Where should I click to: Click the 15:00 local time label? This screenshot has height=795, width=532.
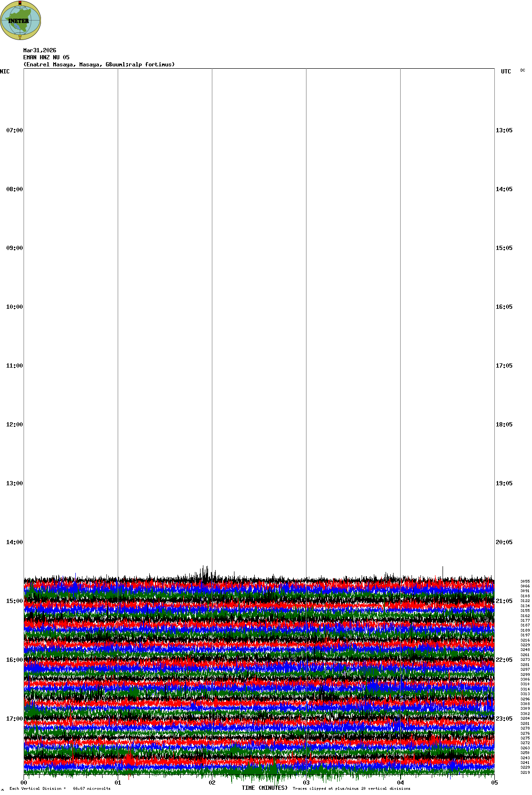[x=14, y=601]
